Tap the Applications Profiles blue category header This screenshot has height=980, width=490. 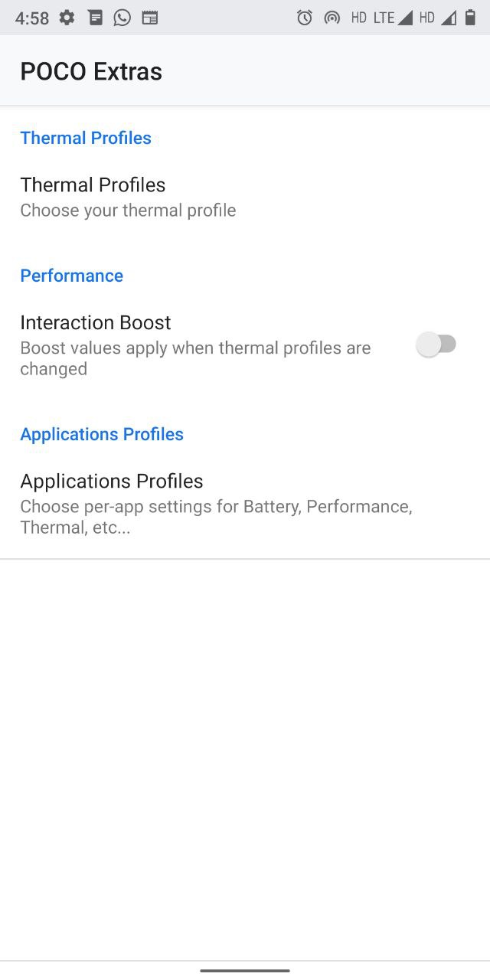tap(102, 434)
